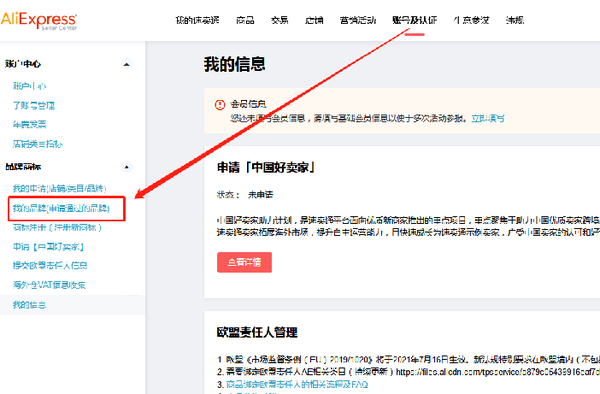The image size is (600, 394).
Task: Open 子账号管理 sidebar link
Action: [34, 106]
